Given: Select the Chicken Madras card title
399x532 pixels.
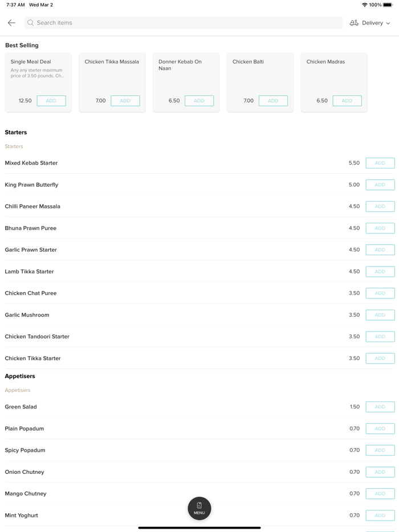Looking at the screenshot, I should pos(325,62).
